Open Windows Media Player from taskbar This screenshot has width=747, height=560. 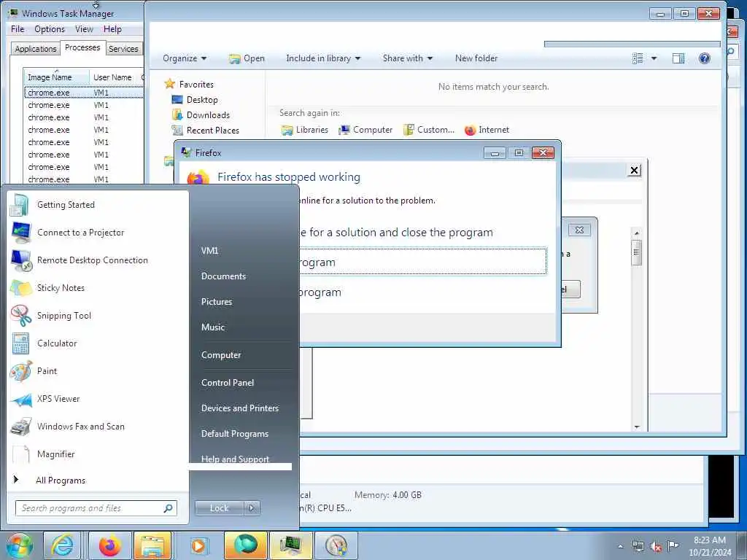point(198,545)
